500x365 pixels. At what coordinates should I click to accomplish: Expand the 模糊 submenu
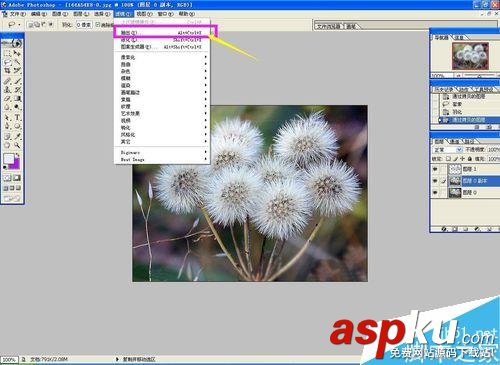162,78
